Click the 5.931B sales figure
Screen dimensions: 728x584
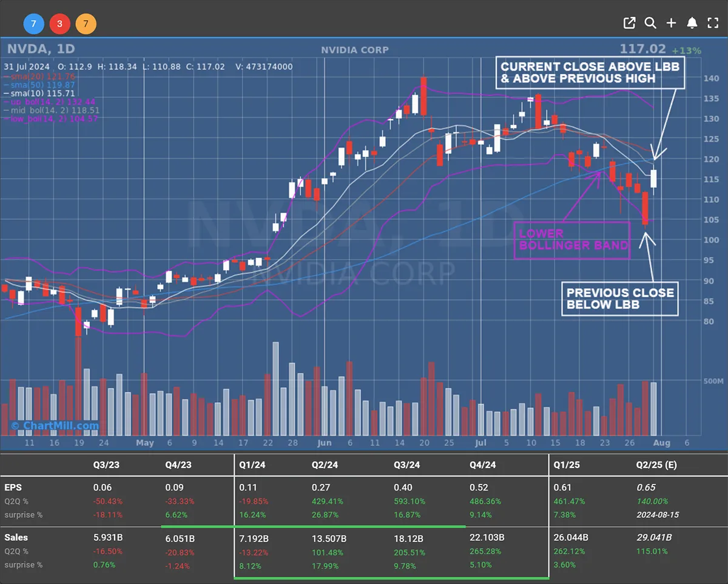coord(108,538)
